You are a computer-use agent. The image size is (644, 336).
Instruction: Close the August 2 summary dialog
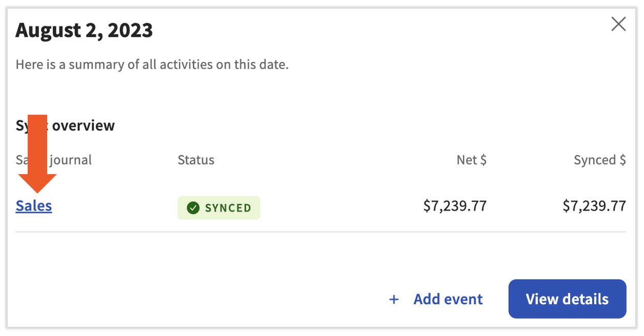[x=618, y=24]
